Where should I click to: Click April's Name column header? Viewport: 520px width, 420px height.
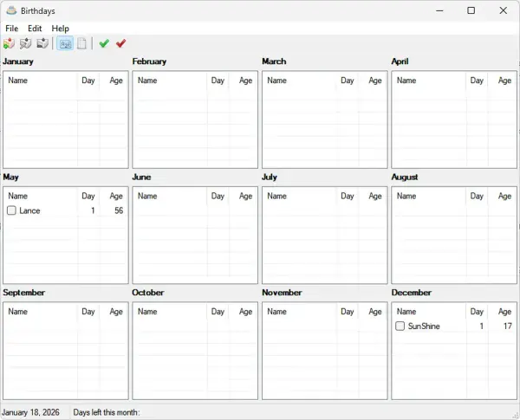(430, 81)
